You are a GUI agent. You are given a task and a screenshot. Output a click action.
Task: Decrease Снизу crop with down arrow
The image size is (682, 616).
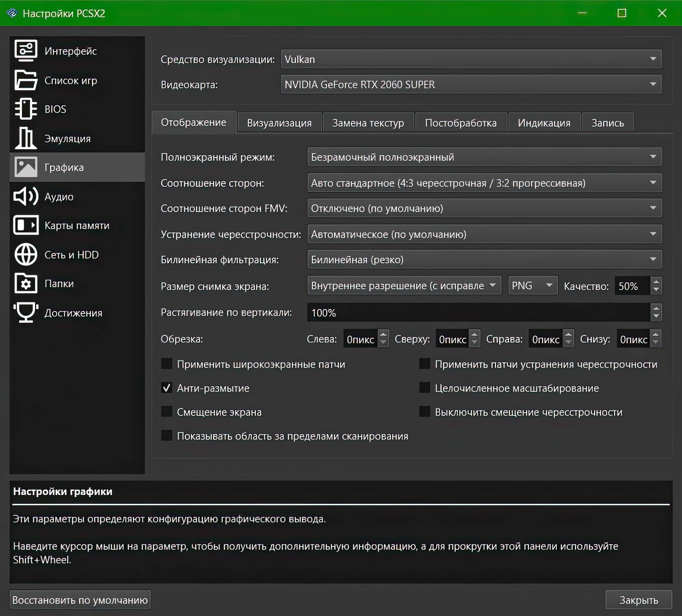[x=655, y=343]
